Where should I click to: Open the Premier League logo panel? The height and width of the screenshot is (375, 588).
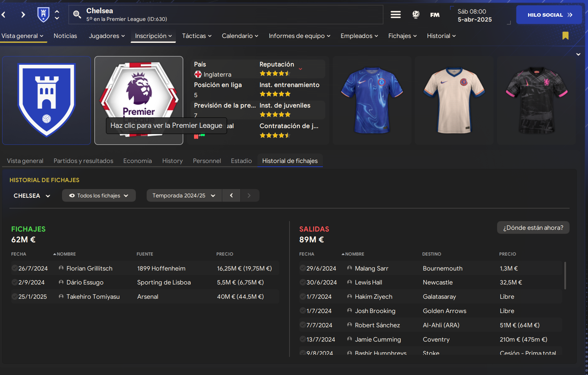tap(139, 100)
